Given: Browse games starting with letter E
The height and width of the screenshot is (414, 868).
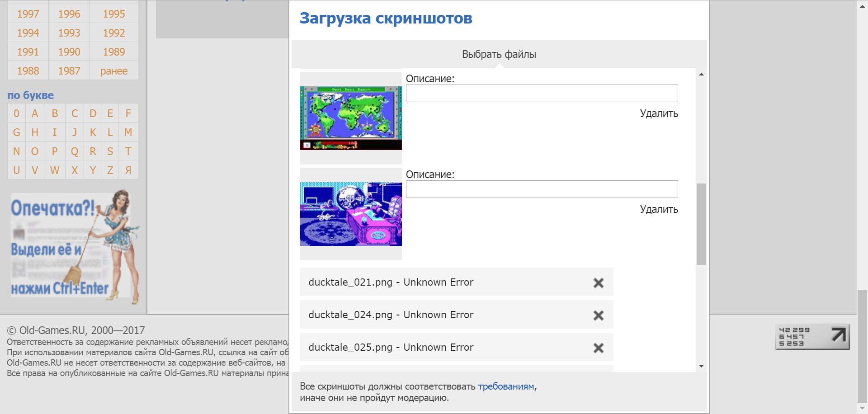Looking at the screenshot, I should 110,113.
